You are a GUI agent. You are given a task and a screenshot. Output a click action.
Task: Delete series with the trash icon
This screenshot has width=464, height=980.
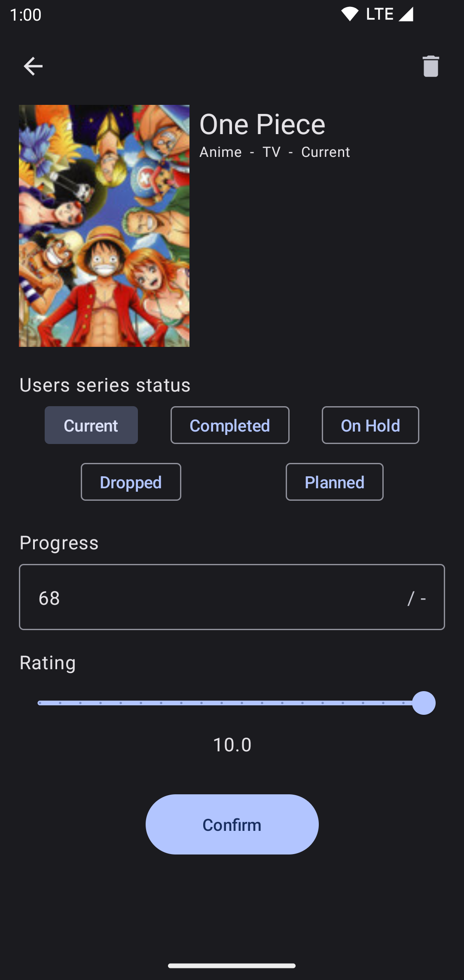430,66
